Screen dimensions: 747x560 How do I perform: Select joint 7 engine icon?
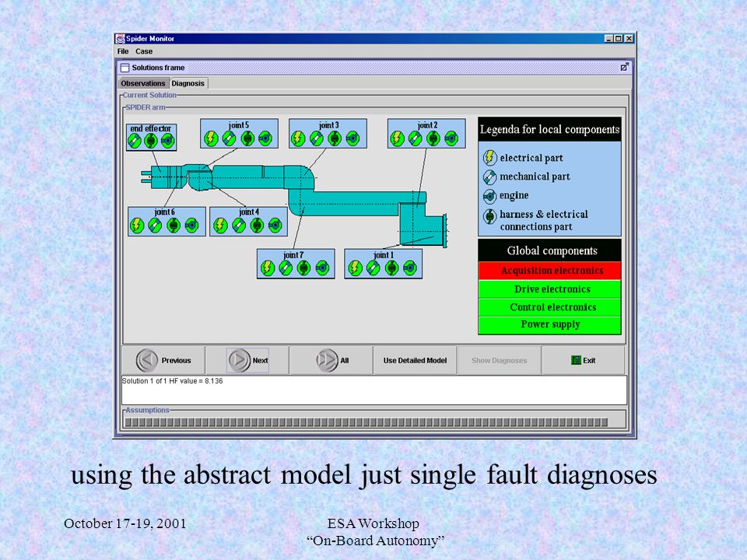click(322, 268)
